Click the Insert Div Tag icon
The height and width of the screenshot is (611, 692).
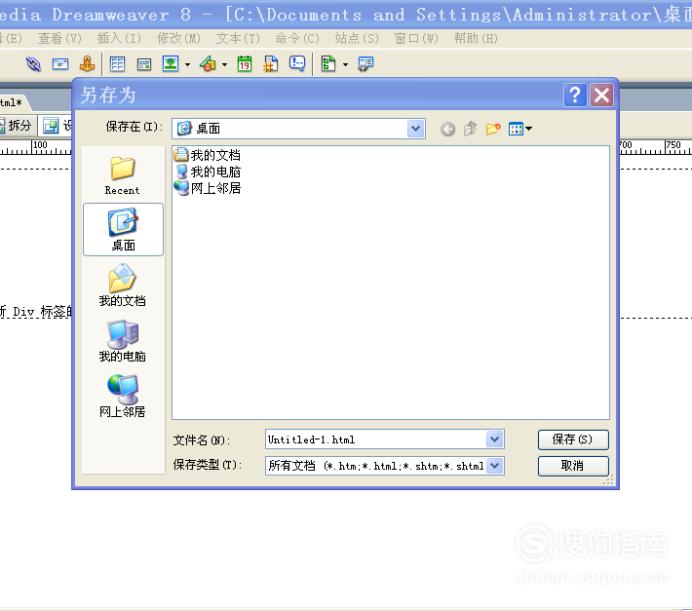(x=144, y=64)
